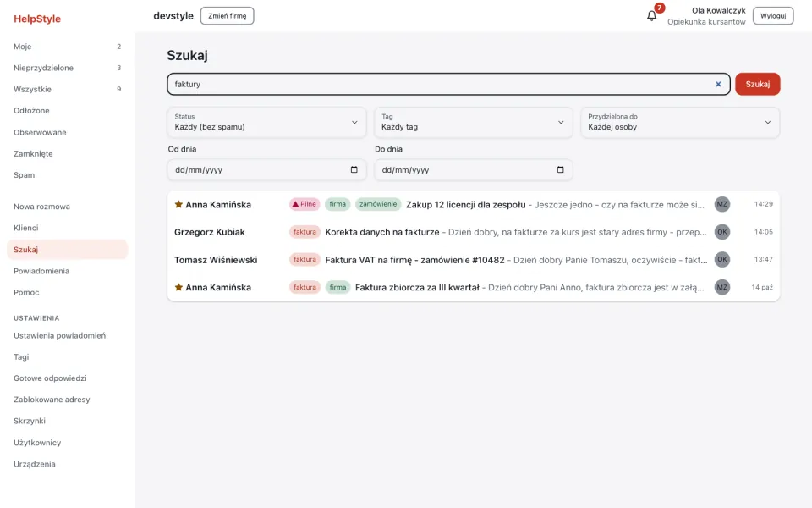The width and height of the screenshot is (812, 508).
Task: Click MZ avatar on Zakup 12 licencji row
Action: click(x=721, y=204)
